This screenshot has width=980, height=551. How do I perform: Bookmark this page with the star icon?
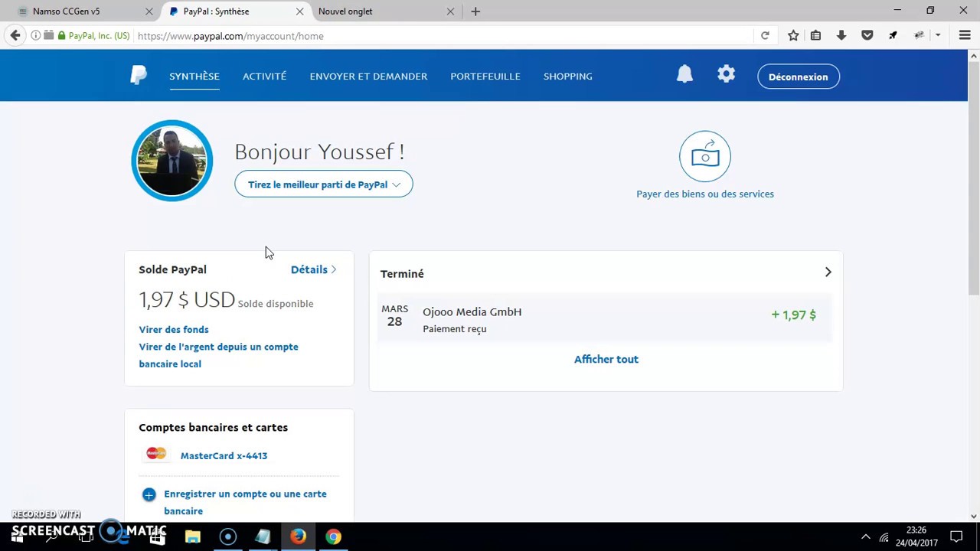click(x=793, y=35)
